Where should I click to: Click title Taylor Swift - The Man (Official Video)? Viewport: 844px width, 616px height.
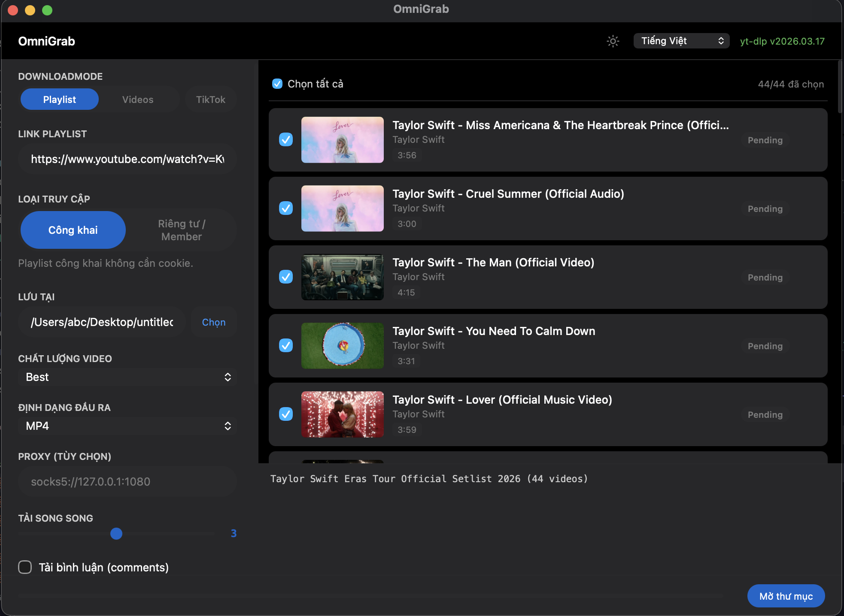pyautogui.click(x=493, y=263)
